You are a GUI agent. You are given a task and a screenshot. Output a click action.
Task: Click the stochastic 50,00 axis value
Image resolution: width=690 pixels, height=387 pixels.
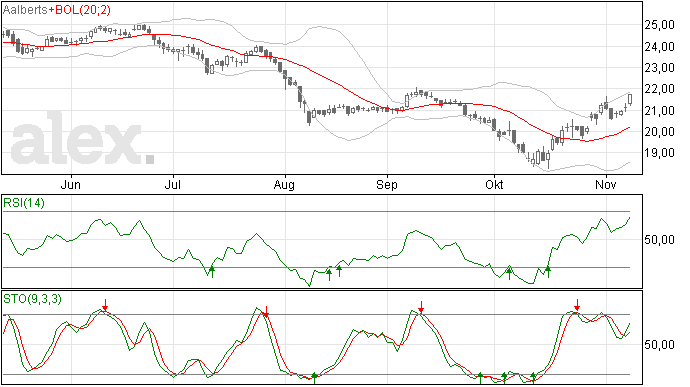pos(659,345)
